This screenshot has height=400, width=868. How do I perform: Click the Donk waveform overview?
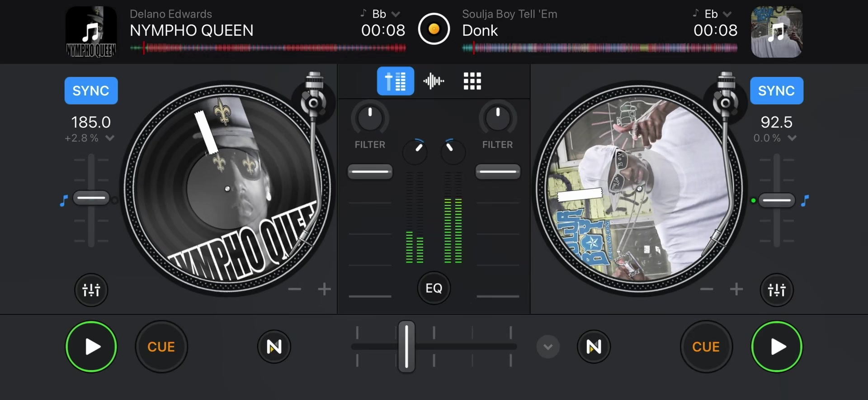pos(599,48)
